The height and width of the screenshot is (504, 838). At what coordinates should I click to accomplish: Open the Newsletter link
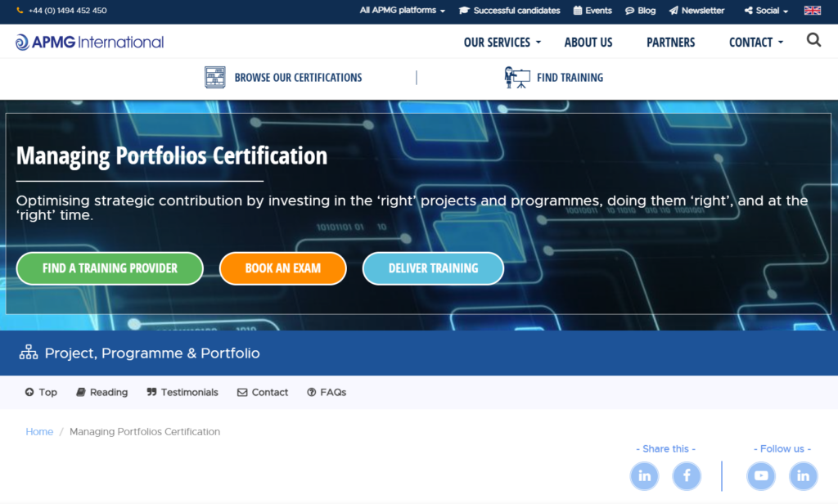point(703,11)
